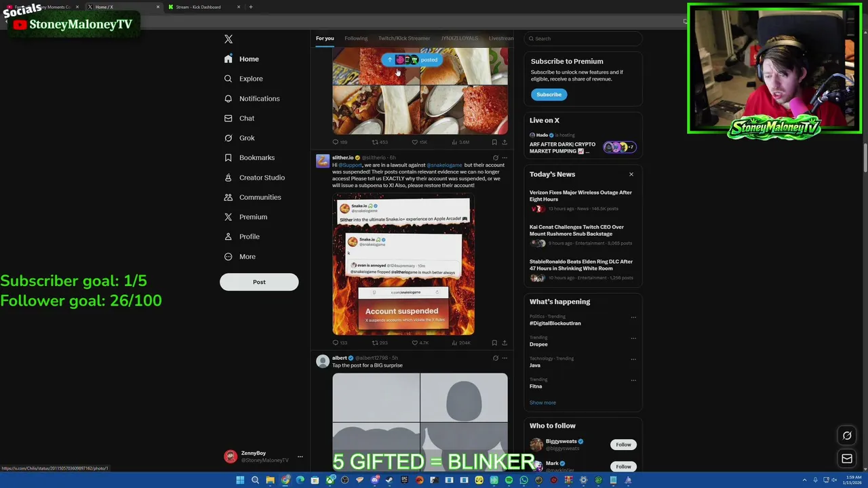Bookmark the food post with 3.6M views
Image resolution: width=868 pixels, height=488 pixels.
click(494, 142)
